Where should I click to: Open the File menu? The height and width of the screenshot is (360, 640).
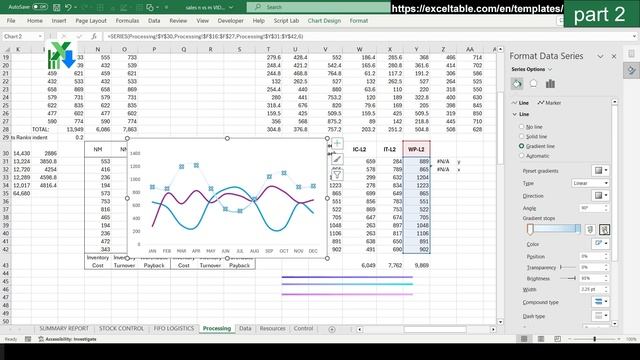click(11, 20)
